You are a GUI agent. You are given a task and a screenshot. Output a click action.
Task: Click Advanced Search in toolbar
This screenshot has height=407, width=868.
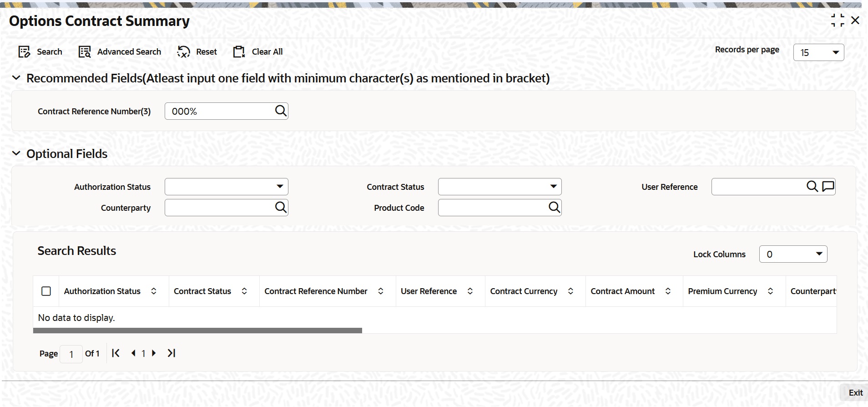[x=120, y=52]
